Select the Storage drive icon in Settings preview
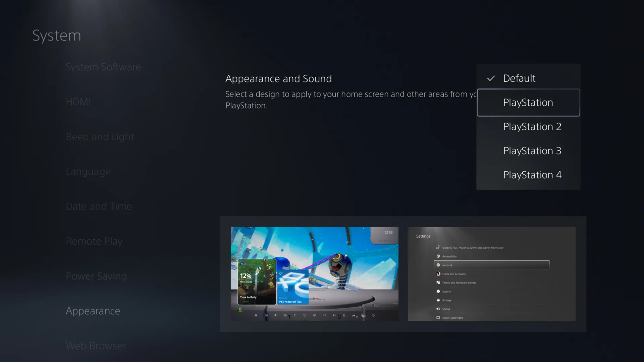 (438, 300)
